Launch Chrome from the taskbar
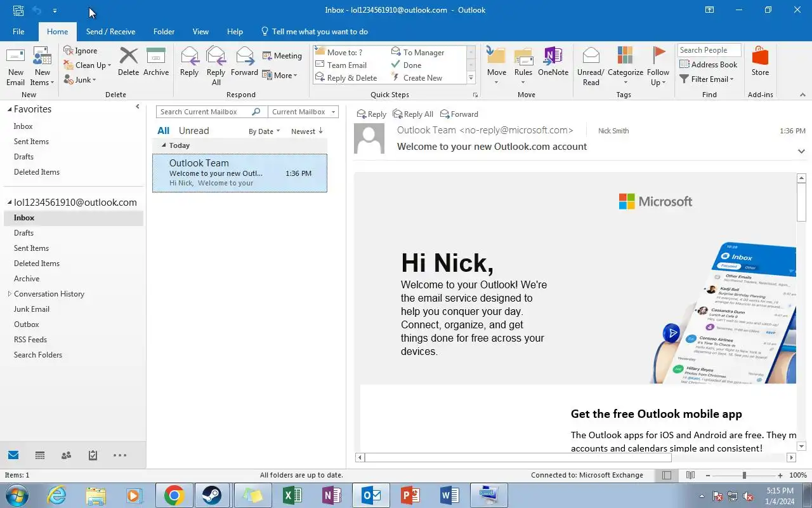Viewport: 812px width, 508px height. point(174,495)
